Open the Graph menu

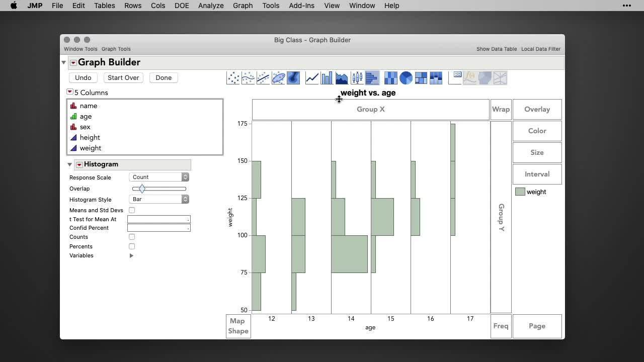[243, 6]
